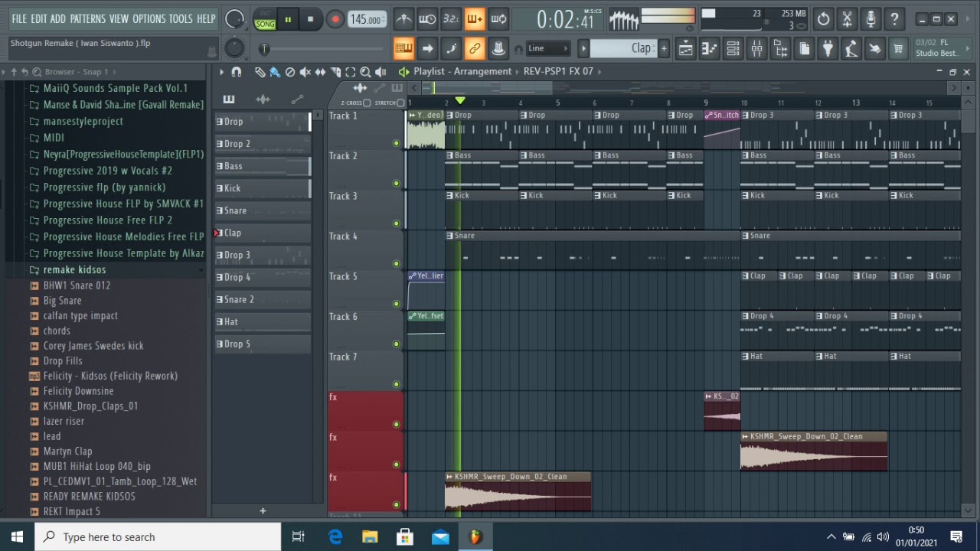This screenshot has height=551, width=980.
Task: Open File Explorer from the taskbar
Action: coord(370,537)
